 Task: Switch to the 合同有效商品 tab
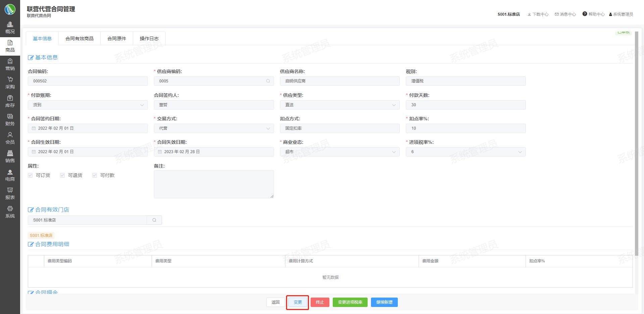pos(79,39)
